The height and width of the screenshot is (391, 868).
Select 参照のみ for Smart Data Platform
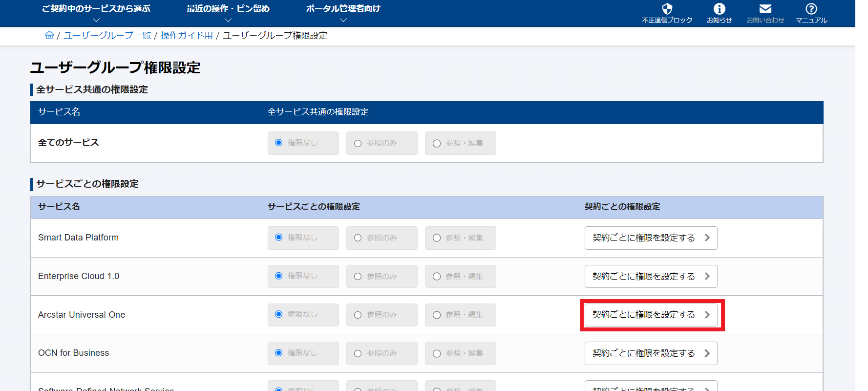pos(382,238)
